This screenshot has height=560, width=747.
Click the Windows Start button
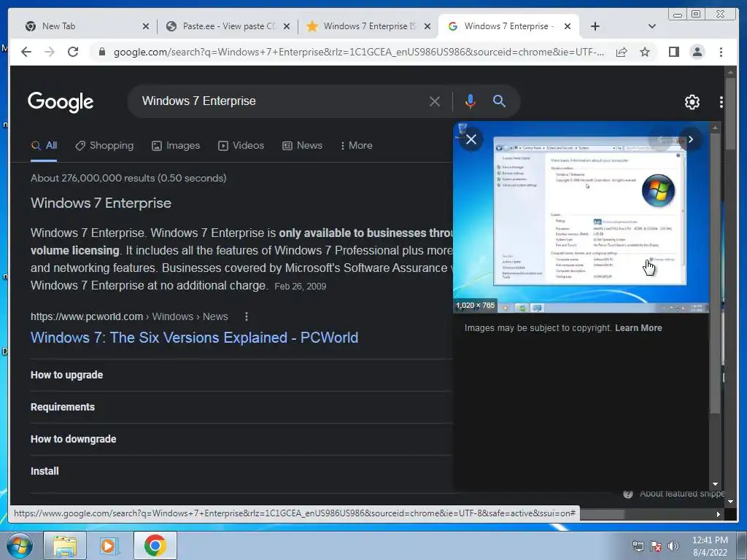tap(20, 545)
